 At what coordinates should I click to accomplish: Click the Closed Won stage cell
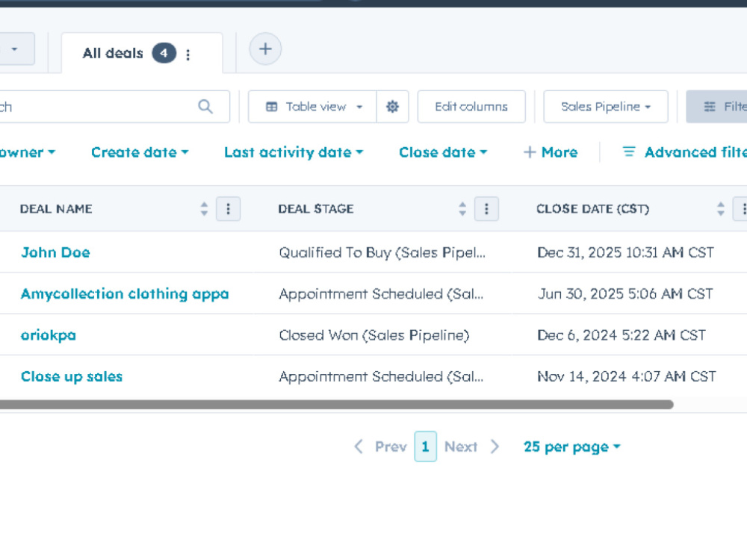point(374,335)
